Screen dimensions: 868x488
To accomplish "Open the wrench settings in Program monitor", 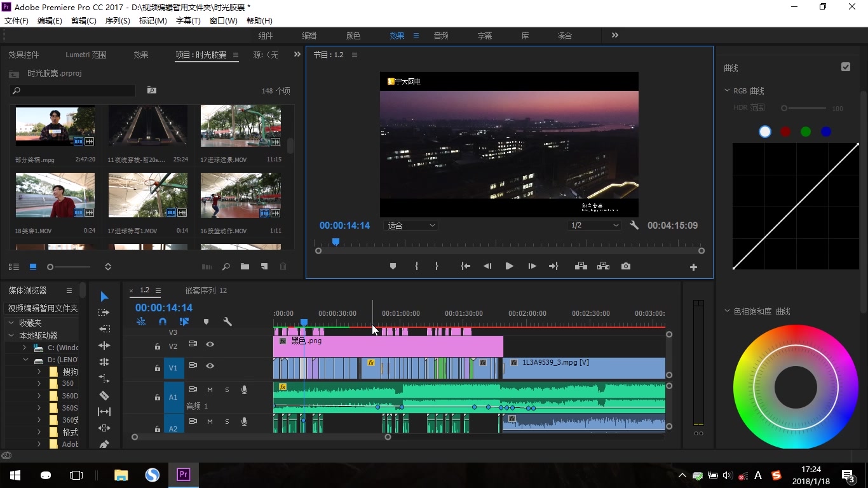I will 634,226.
